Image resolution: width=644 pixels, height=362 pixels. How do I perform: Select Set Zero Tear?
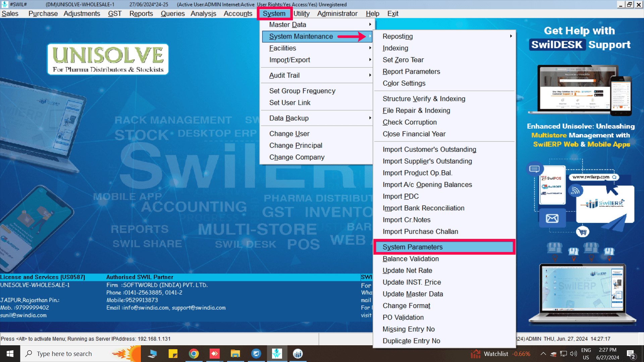[444, 60]
